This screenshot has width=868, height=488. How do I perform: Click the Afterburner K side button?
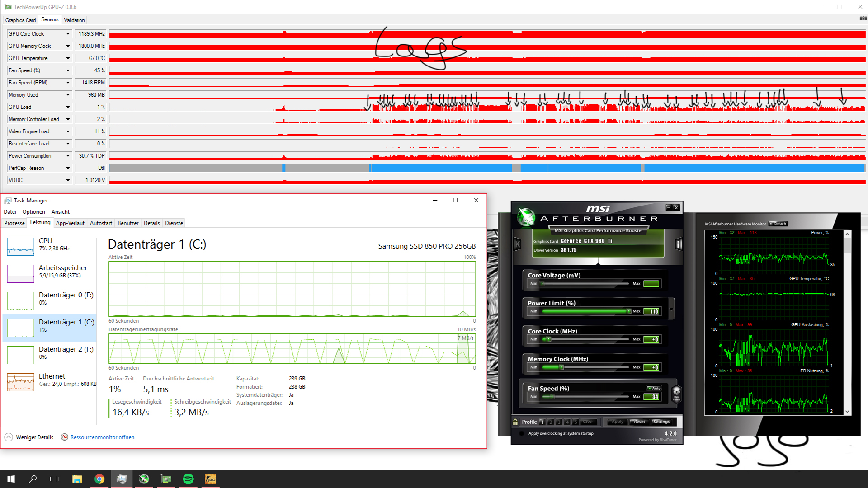518,244
